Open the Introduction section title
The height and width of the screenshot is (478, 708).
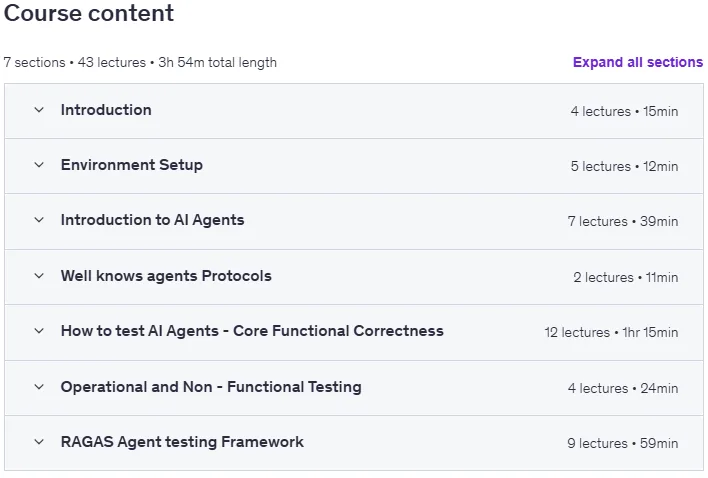[x=106, y=110]
